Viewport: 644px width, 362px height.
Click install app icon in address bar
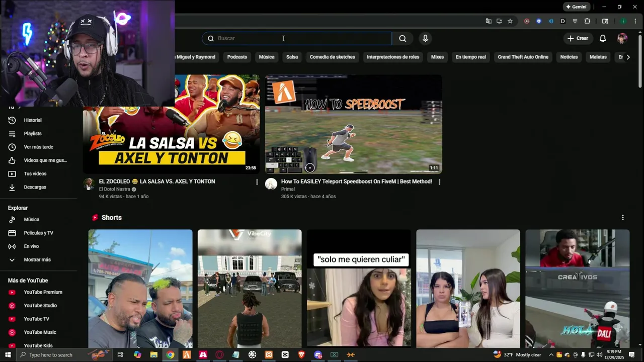(499, 21)
